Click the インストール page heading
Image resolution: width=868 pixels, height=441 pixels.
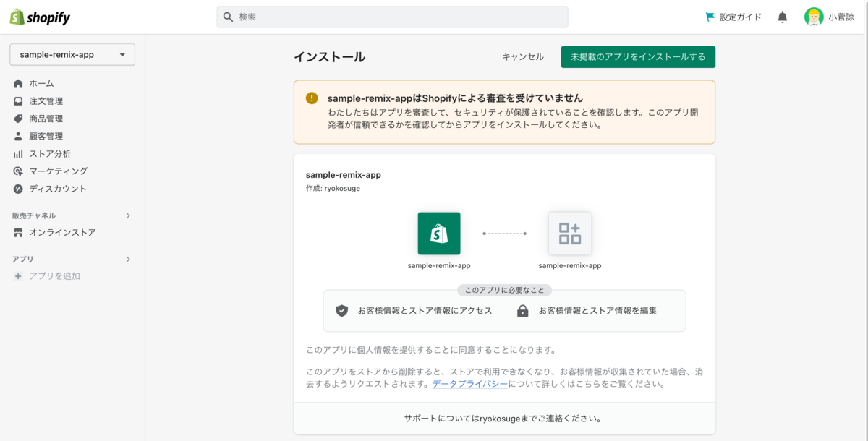point(329,57)
